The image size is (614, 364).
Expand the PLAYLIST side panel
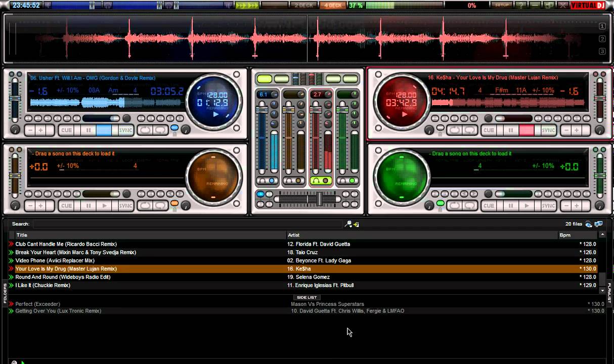[x=610, y=292]
